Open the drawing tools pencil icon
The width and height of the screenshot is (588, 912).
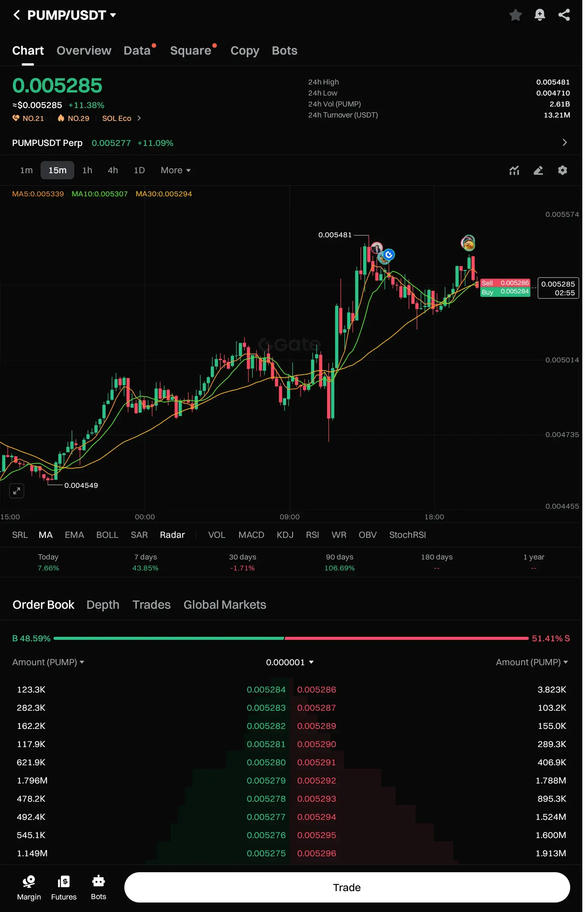pyautogui.click(x=538, y=170)
